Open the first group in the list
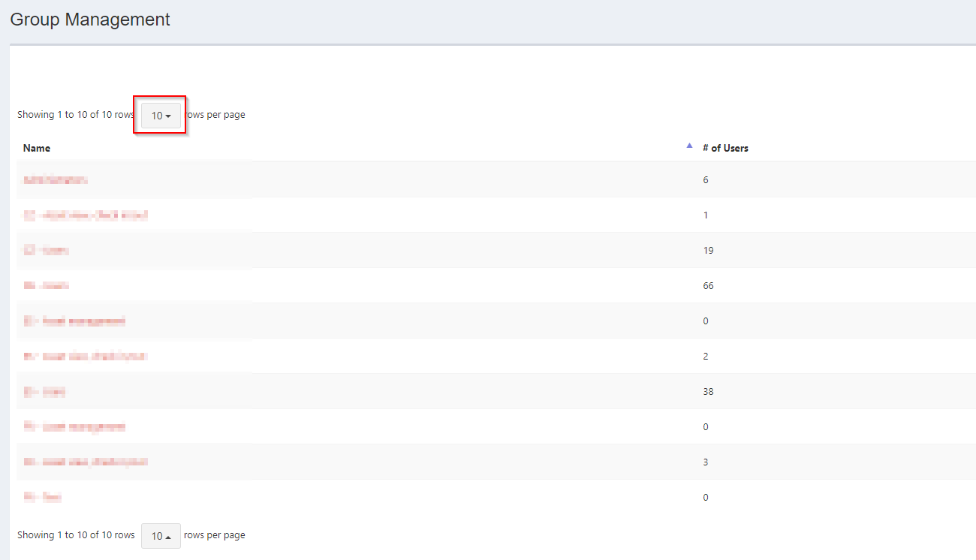The width and height of the screenshot is (976, 560). (x=56, y=179)
